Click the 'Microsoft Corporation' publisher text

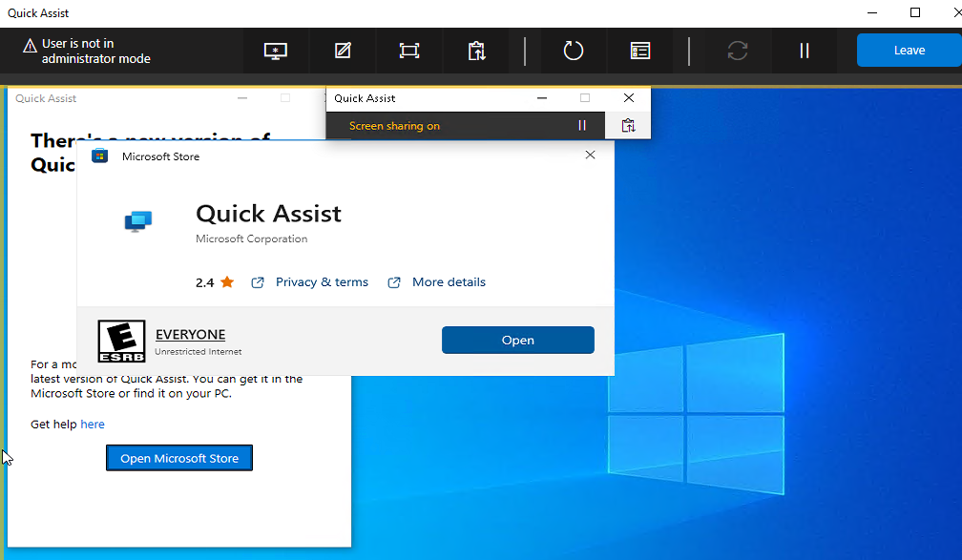[252, 239]
